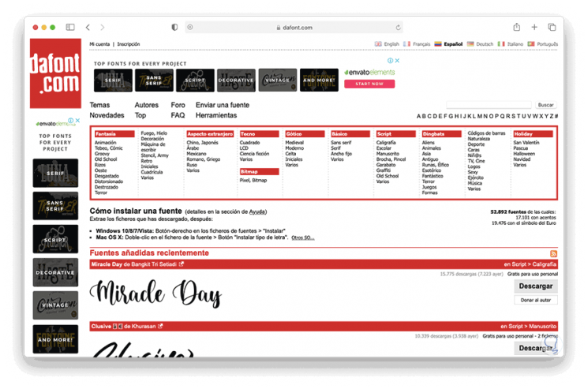Image resolution: width=588 pixels, height=389 pixels.
Task: Open the Básico category header
Action: [x=350, y=134]
